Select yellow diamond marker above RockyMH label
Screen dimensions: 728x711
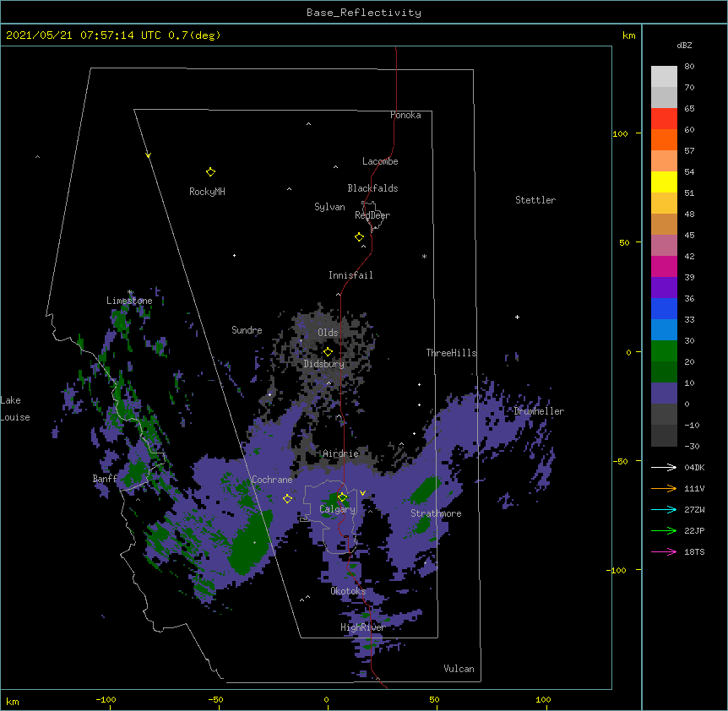pyautogui.click(x=210, y=172)
